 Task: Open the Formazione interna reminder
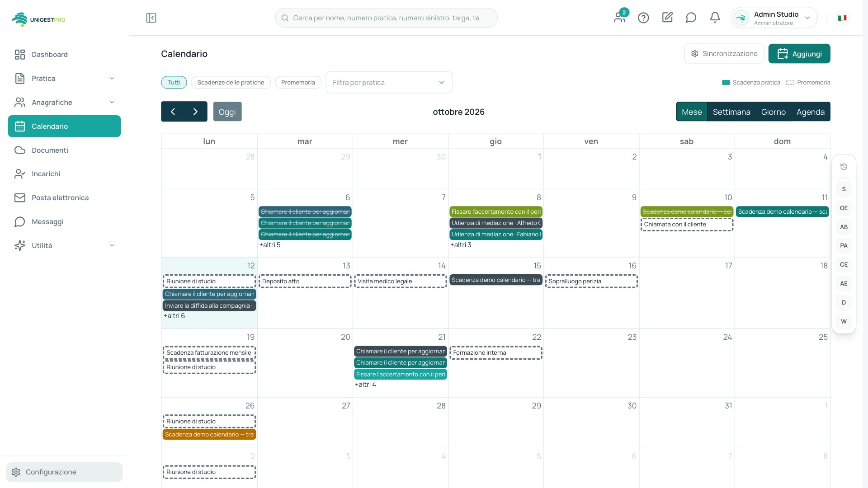pyautogui.click(x=496, y=352)
